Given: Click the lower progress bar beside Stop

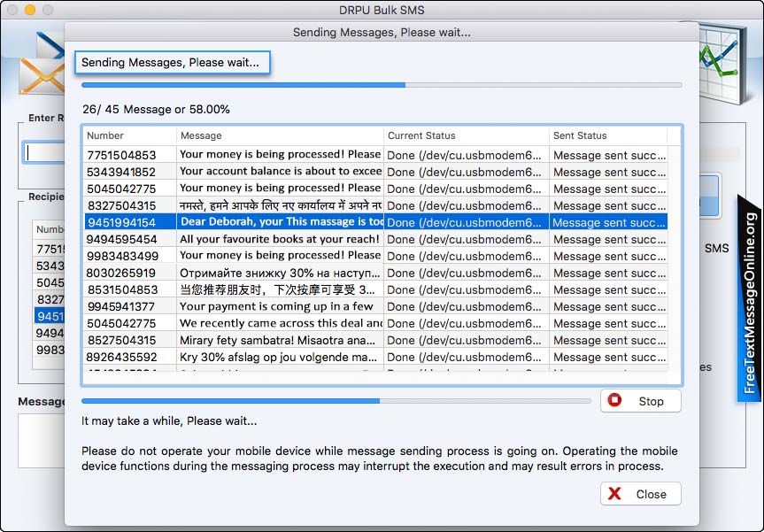Looking at the screenshot, I should pos(336,401).
